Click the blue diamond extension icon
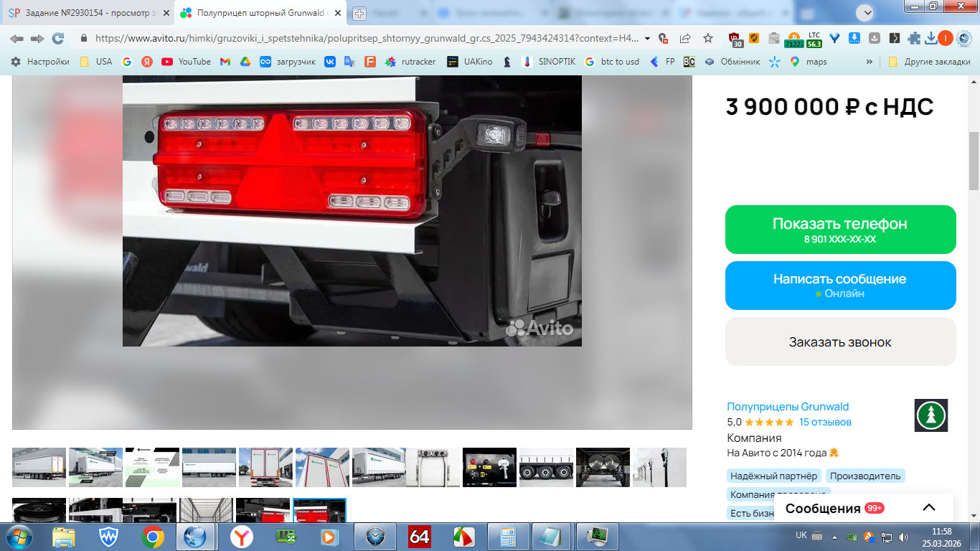 click(x=834, y=39)
